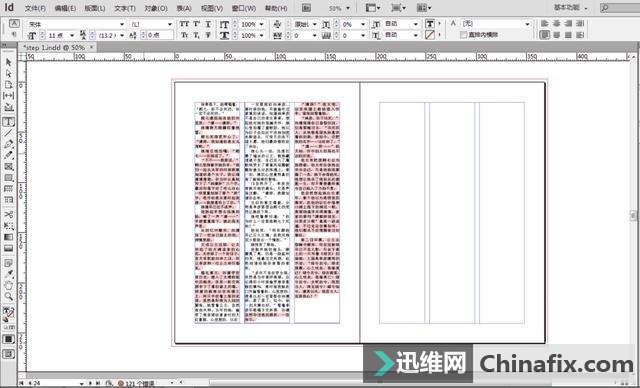This screenshot has width=640, height=388.
Task: Select the Direct Selection tool (white arrow)
Action: pos(9,73)
